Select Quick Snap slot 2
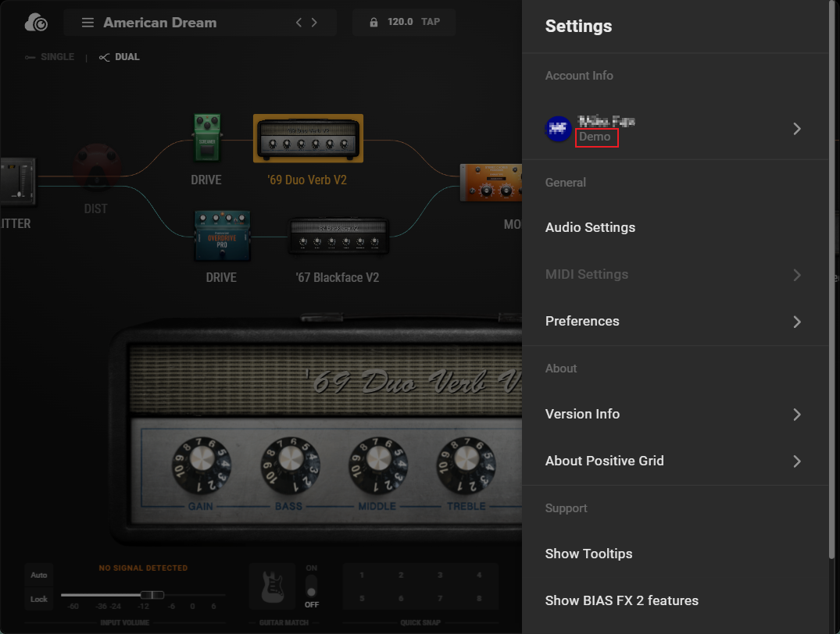This screenshot has width=840, height=634. tap(401, 575)
